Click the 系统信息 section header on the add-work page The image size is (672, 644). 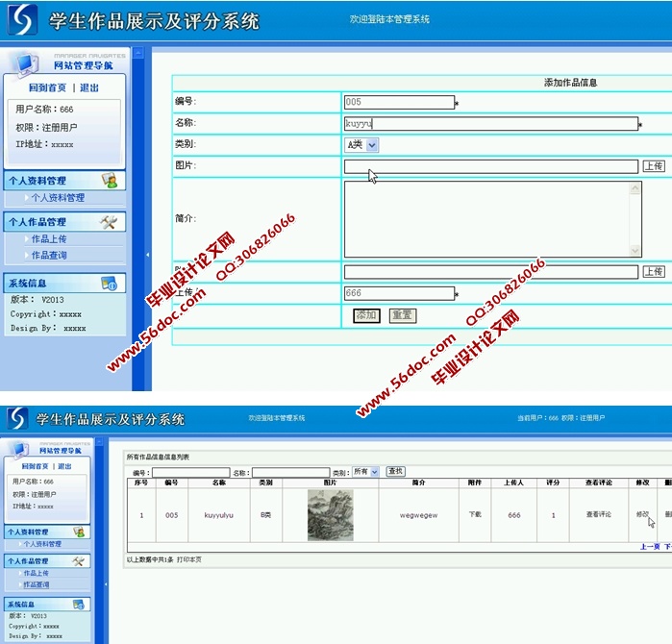(x=64, y=284)
